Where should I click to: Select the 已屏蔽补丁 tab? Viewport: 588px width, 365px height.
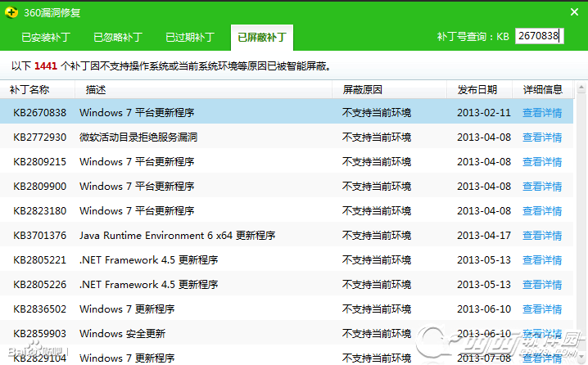pos(262,37)
